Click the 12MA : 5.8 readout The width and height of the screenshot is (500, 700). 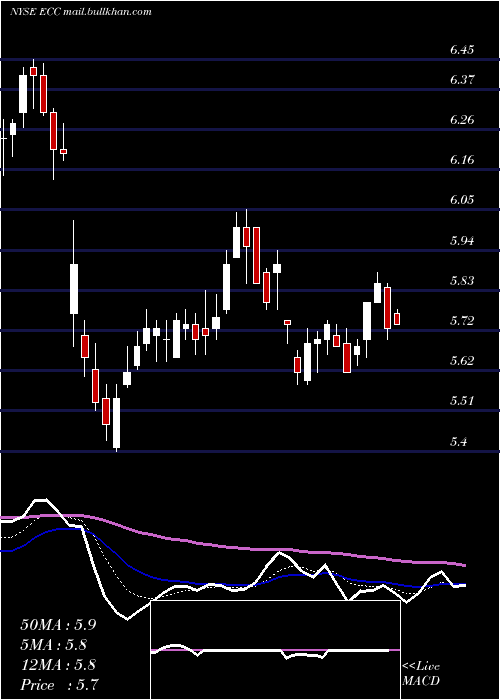coord(58,665)
